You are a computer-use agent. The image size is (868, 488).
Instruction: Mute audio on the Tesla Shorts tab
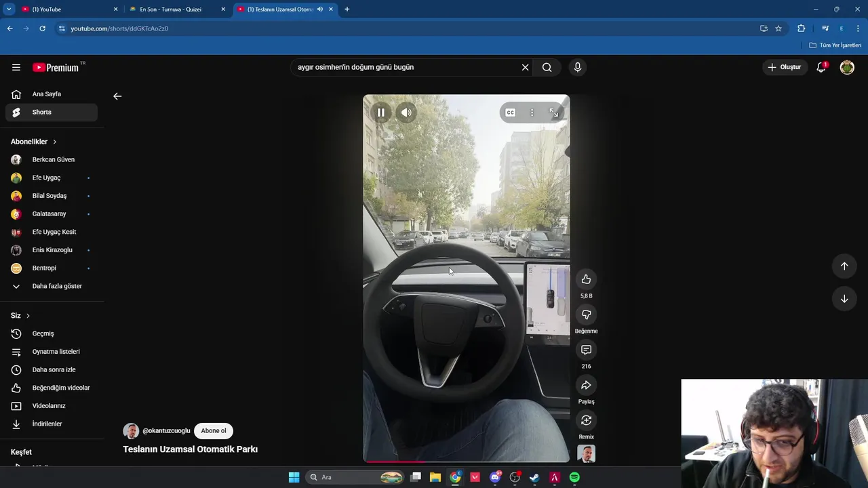point(319,9)
